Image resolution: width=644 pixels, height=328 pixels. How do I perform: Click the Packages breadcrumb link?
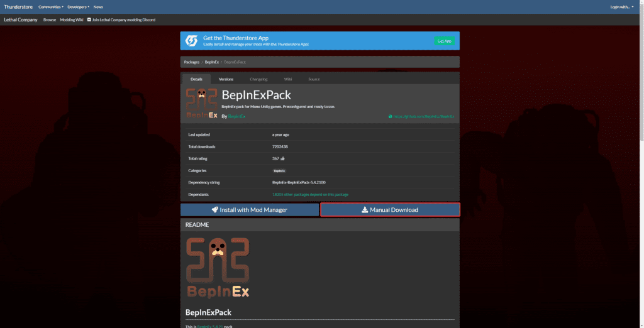192,62
